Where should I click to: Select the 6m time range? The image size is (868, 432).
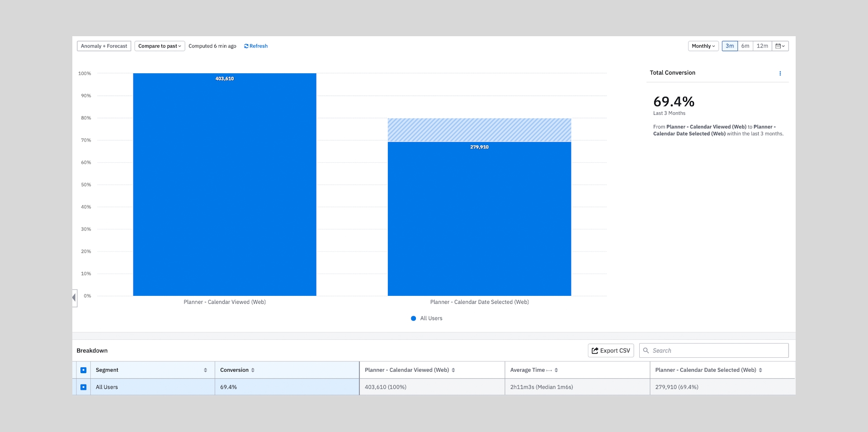pyautogui.click(x=745, y=46)
